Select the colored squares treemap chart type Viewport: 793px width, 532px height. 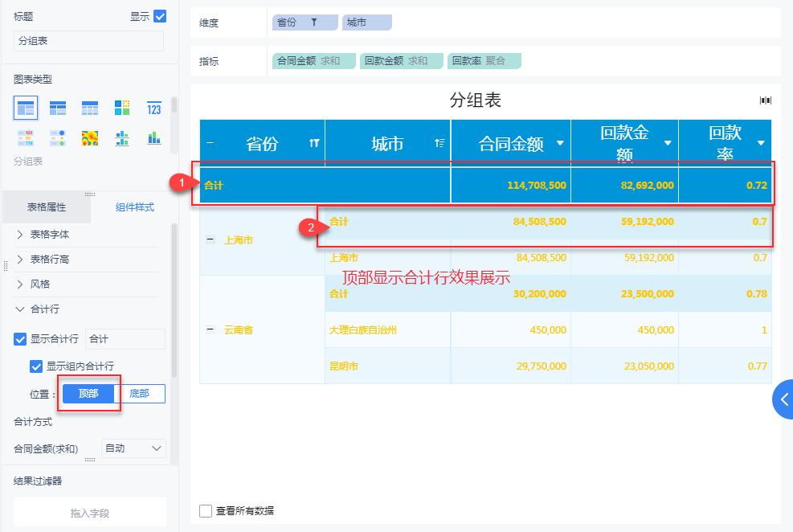tap(122, 108)
